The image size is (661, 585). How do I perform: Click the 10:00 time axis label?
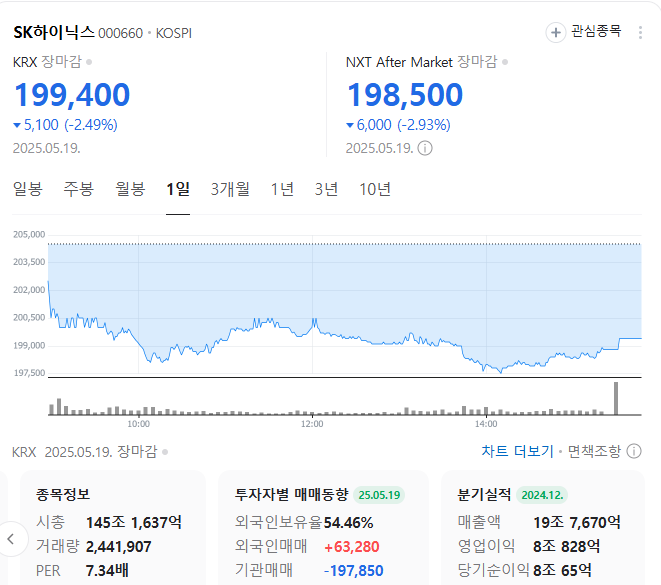tap(138, 424)
